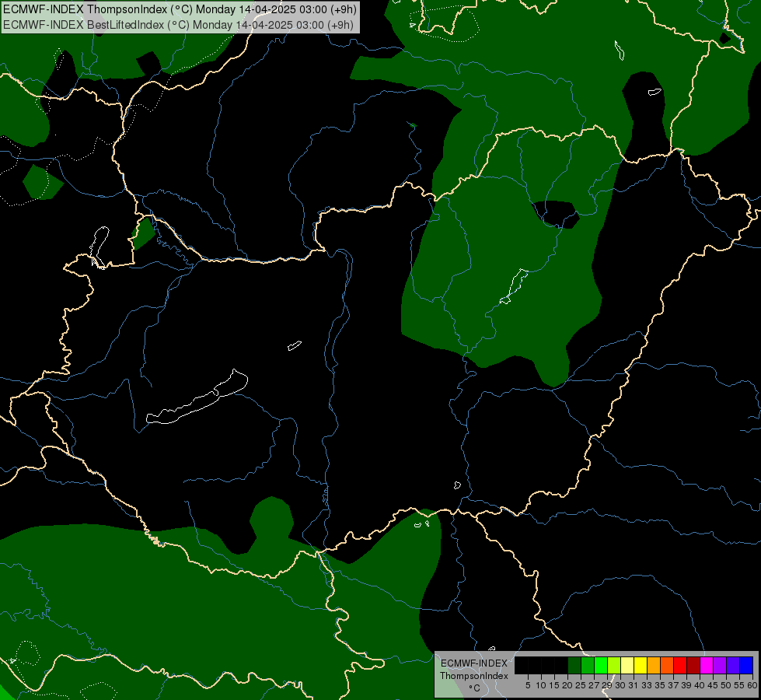Viewport: 761px width, 700px height.
Task: Click the red-orange 35-37 legend swatch
Action: point(667,665)
